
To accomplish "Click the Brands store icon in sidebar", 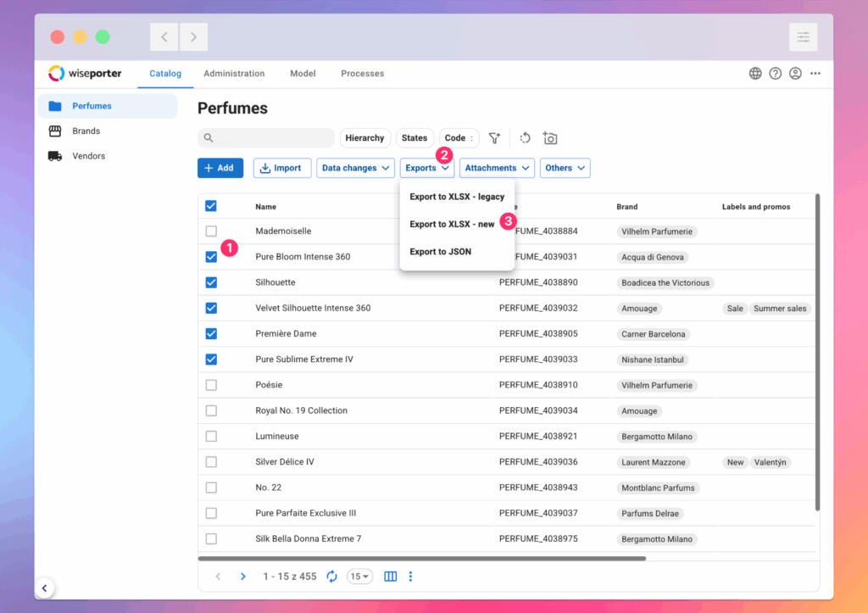I will [55, 131].
